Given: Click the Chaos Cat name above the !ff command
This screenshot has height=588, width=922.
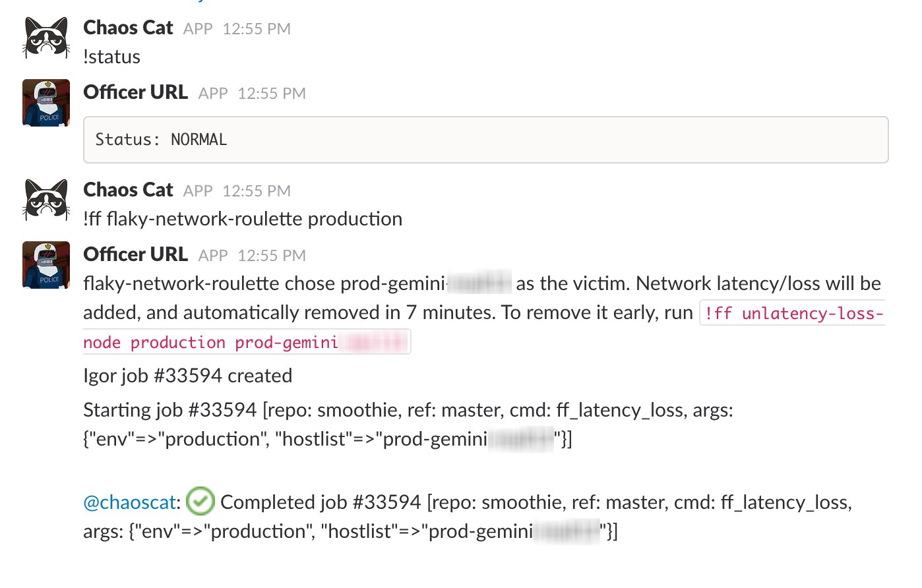Looking at the screenshot, I should 128,190.
